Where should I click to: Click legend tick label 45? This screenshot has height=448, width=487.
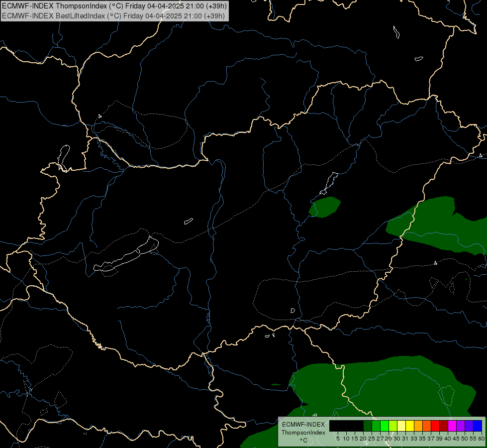[457, 439]
